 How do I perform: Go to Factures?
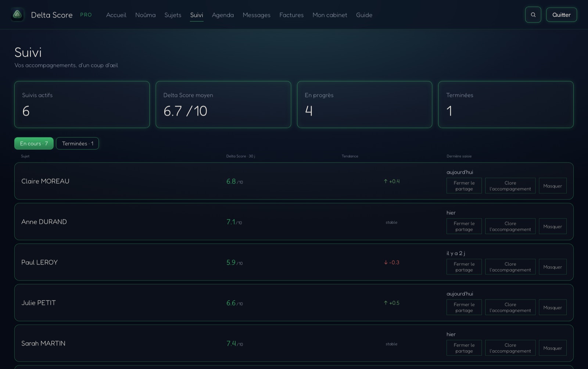click(x=291, y=15)
